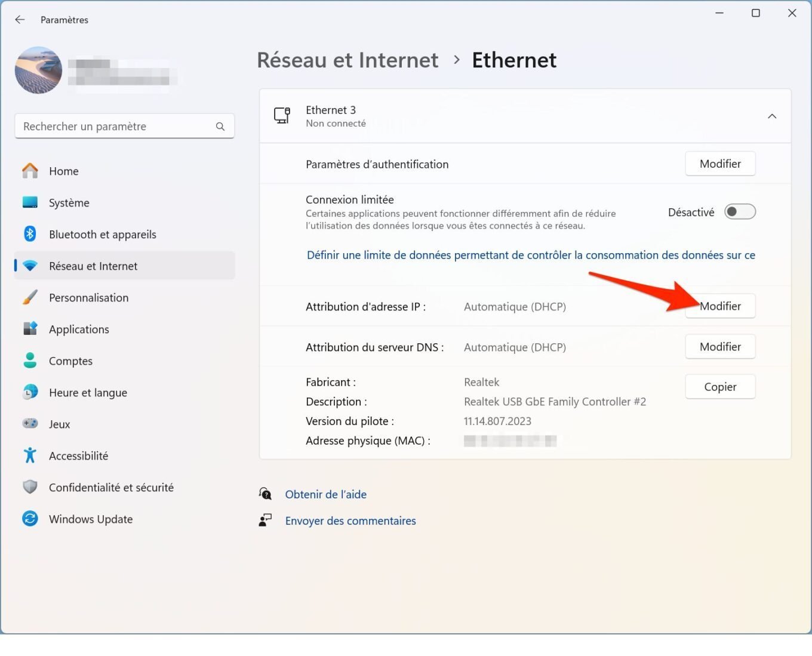Click Automatique (DHCP) value for IP
812x656 pixels.
[x=515, y=307]
